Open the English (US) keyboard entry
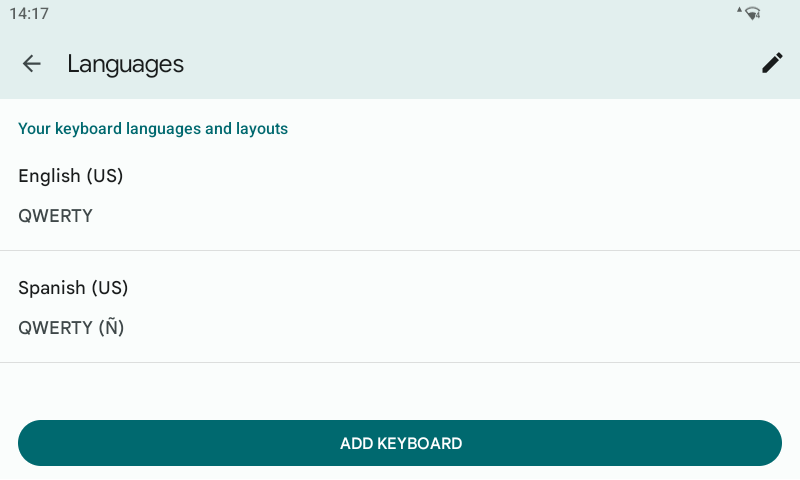The width and height of the screenshot is (800, 480). click(71, 176)
